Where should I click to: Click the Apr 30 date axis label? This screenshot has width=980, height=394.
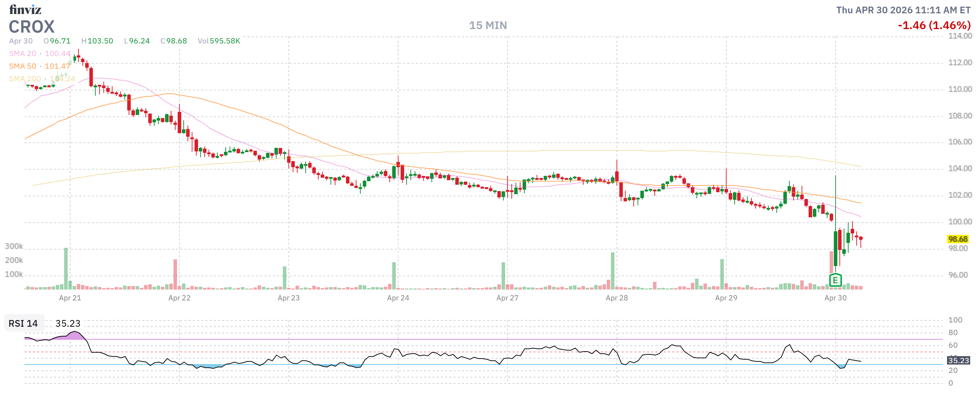(x=836, y=298)
